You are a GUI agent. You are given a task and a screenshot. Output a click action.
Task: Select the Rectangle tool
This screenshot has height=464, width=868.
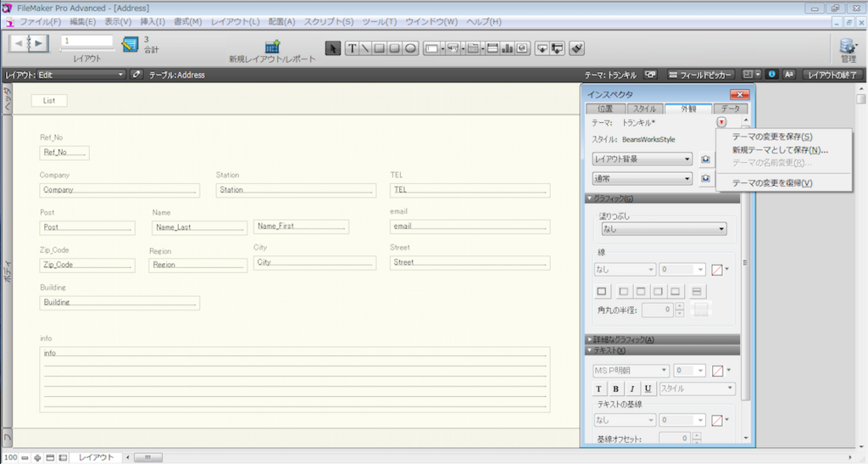point(380,48)
